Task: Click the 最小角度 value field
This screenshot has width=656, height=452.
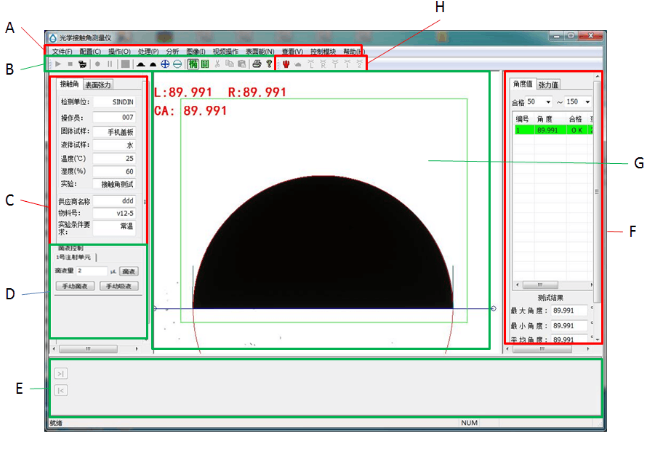Action: click(x=569, y=325)
